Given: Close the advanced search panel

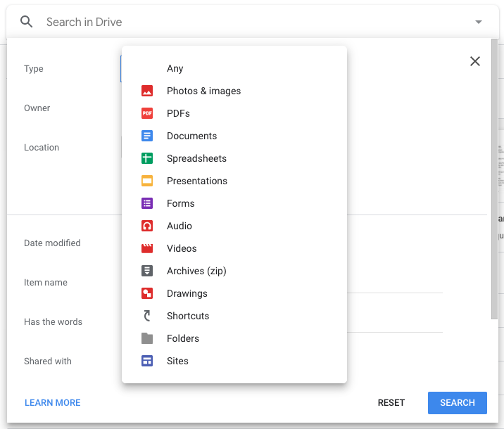Looking at the screenshot, I should (475, 61).
